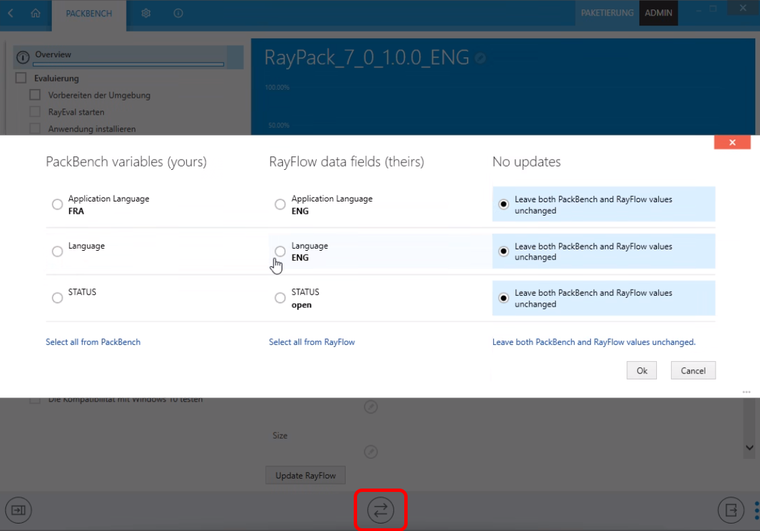The height and width of the screenshot is (531, 760).
Task: Select RayFlow Language ENG radio button
Action: [x=280, y=251]
